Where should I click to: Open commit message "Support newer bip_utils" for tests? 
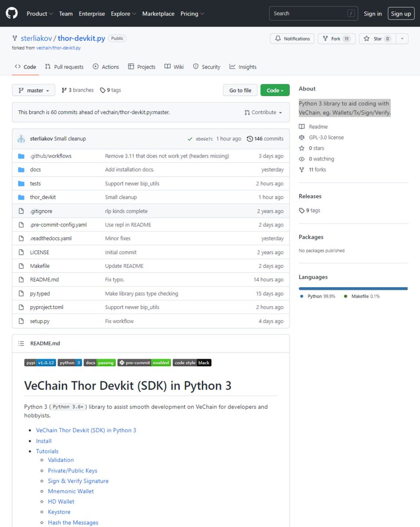[x=132, y=184]
